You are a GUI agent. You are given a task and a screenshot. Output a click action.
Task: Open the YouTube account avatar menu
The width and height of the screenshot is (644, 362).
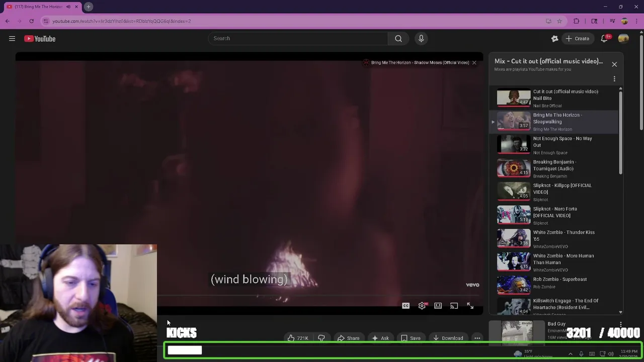coord(623,39)
